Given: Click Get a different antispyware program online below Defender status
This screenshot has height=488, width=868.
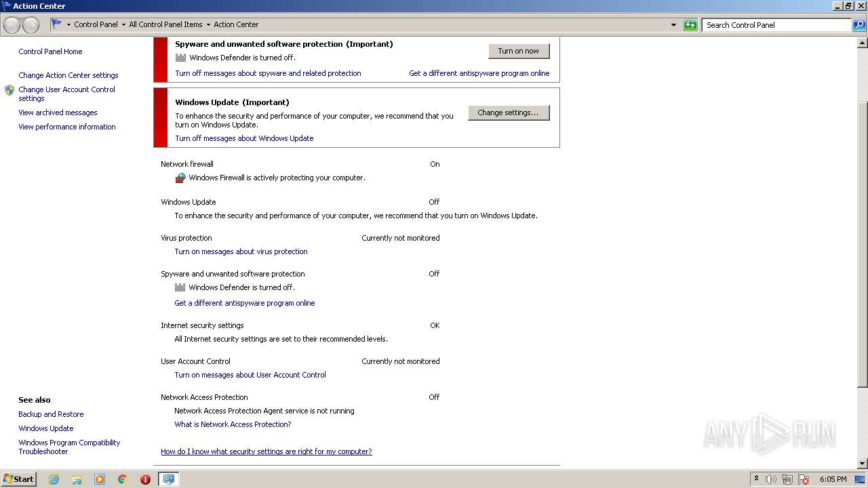Looking at the screenshot, I should (x=245, y=303).
